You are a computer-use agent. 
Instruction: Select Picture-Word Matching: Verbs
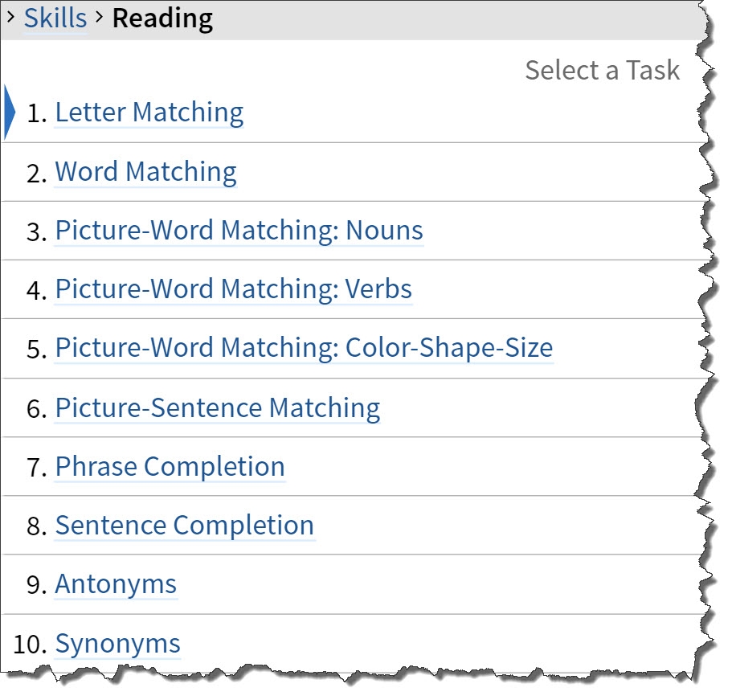coord(233,289)
